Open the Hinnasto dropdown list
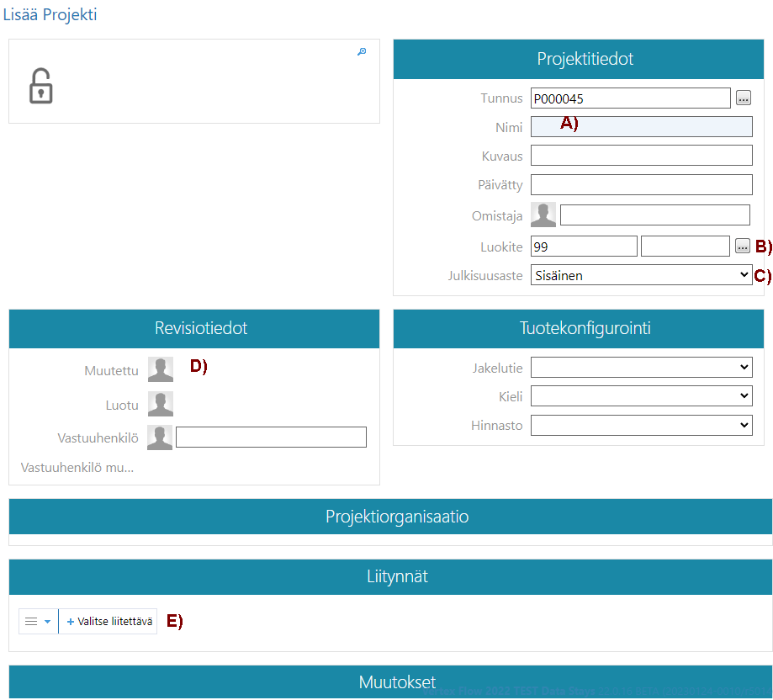 [641, 426]
